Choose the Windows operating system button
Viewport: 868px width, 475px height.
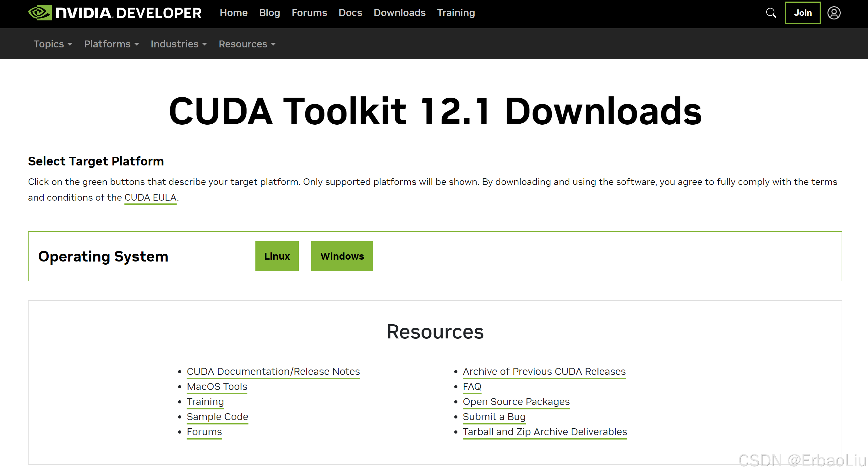coord(342,256)
